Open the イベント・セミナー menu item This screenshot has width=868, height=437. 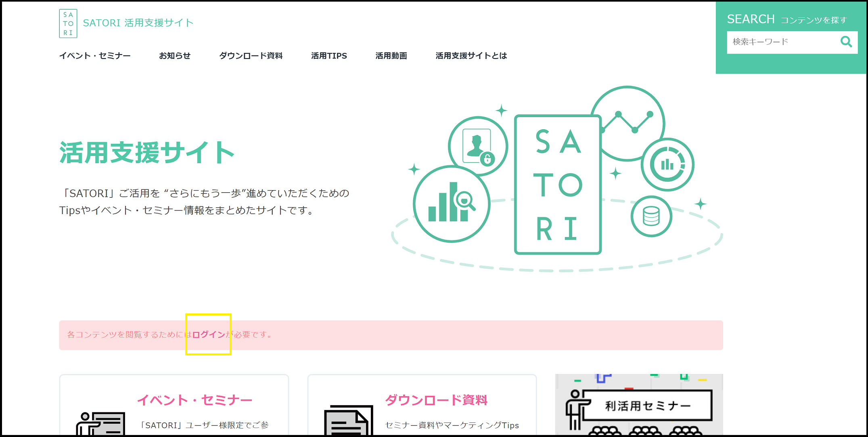point(95,56)
